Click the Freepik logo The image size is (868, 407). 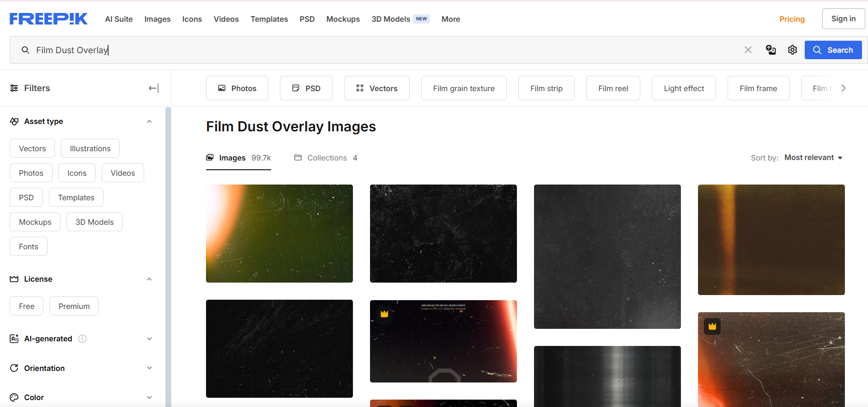click(49, 19)
